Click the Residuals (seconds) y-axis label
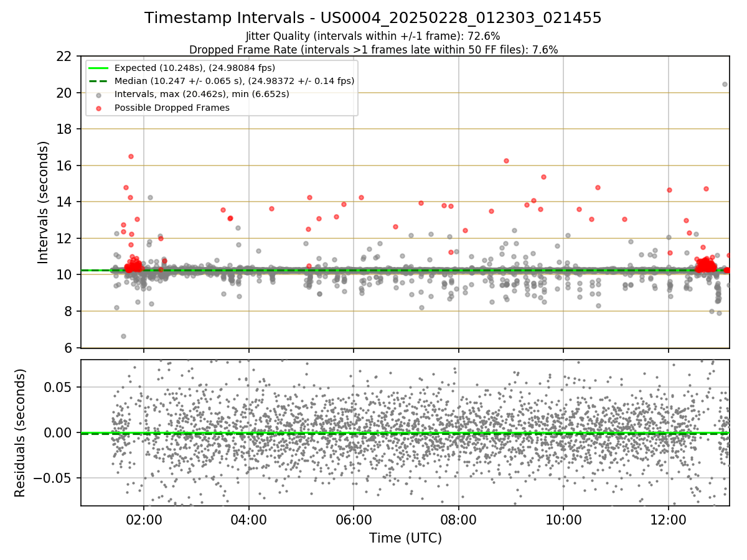Viewport: 747px width, 560px height. pyautogui.click(x=20, y=432)
